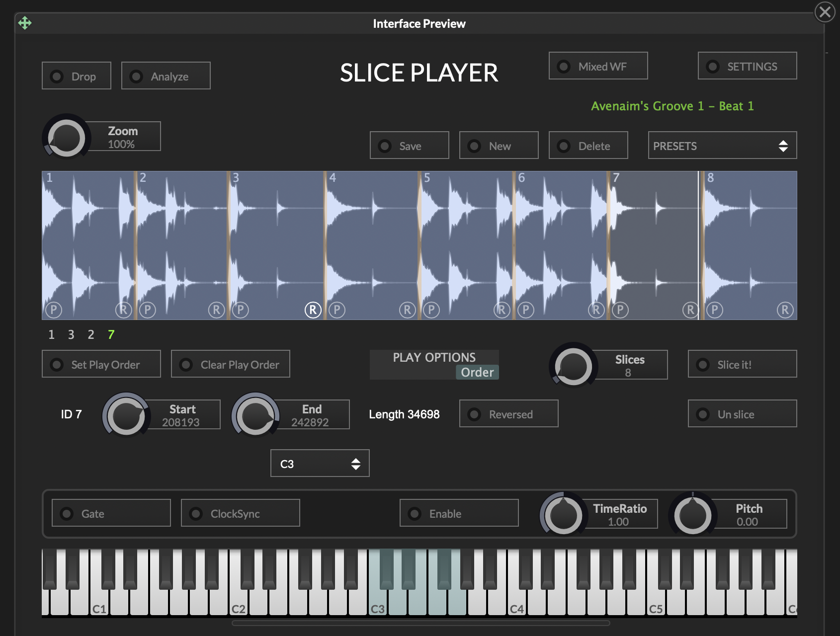Click the R icon on slice 4
This screenshot has height=636, width=840.
click(408, 310)
